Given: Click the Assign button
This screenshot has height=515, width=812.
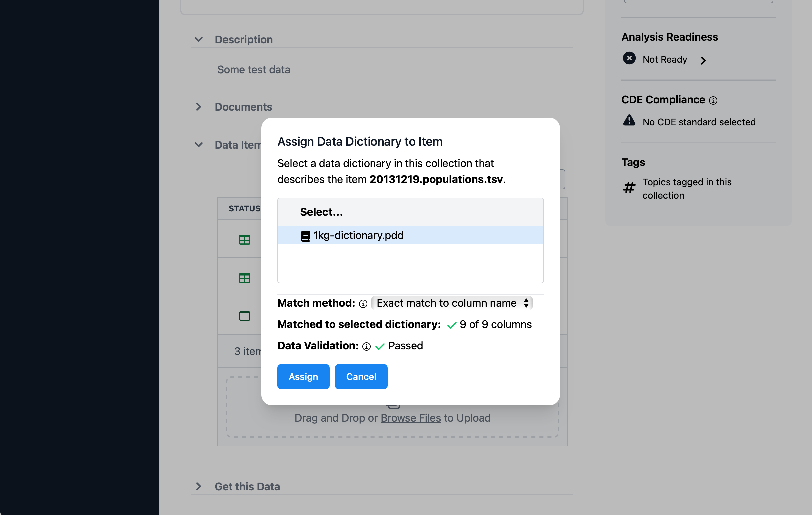Looking at the screenshot, I should [x=303, y=376].
